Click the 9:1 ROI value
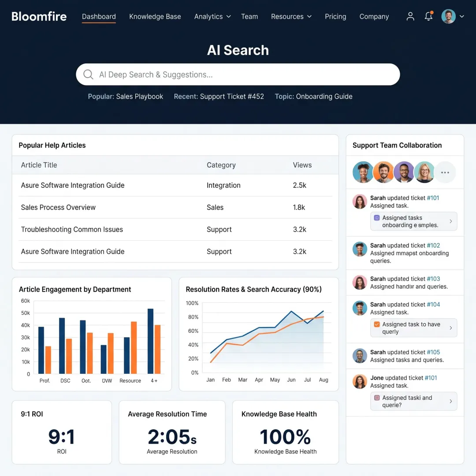 click(62, 437)
